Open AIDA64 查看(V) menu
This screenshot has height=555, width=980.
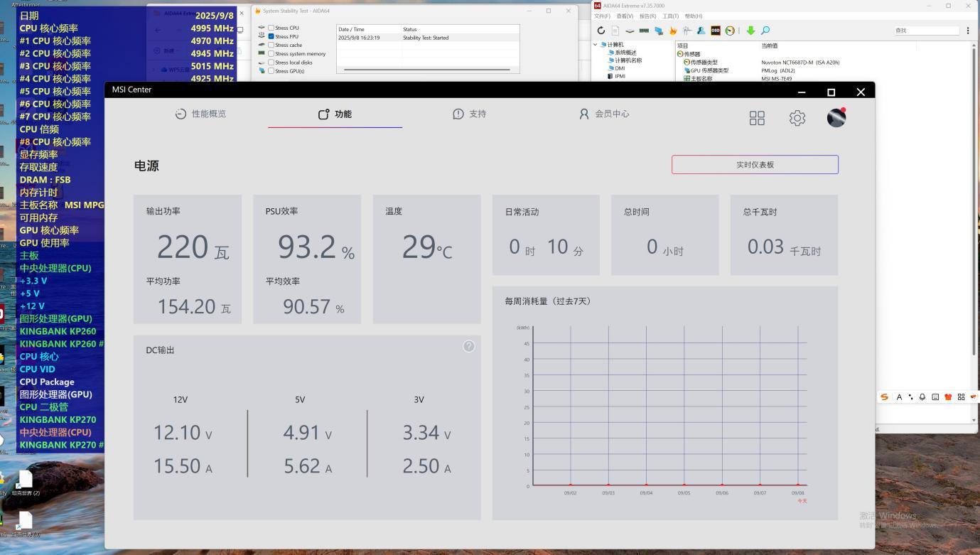[625, 16]
